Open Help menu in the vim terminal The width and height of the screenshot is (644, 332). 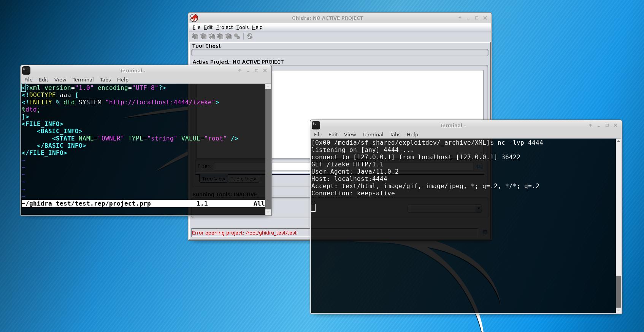pos(123,80)
